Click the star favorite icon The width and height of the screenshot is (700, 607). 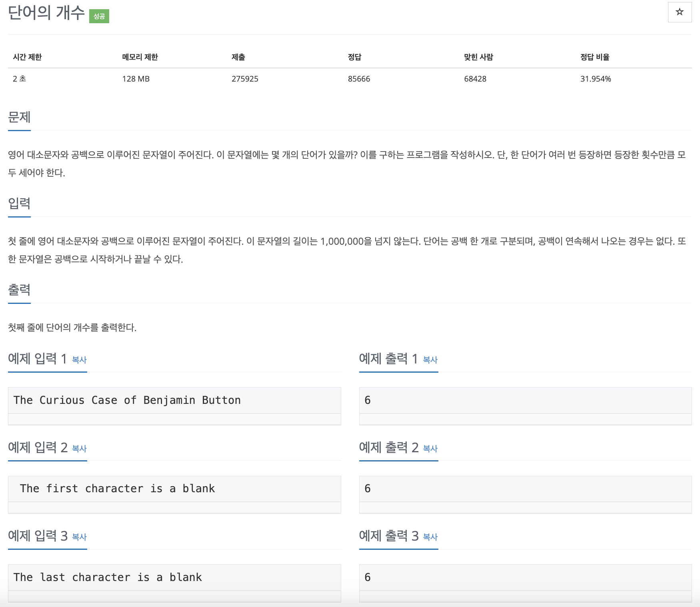[x=679, y=12]
